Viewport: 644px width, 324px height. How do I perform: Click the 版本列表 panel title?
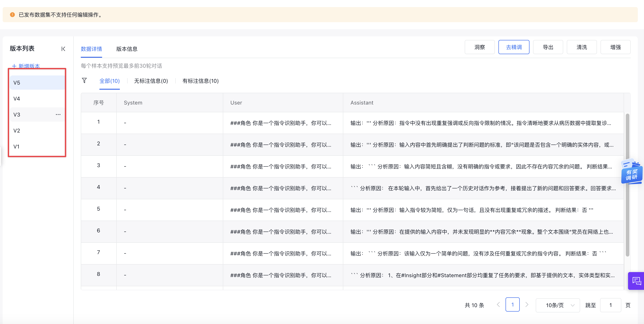22,49
